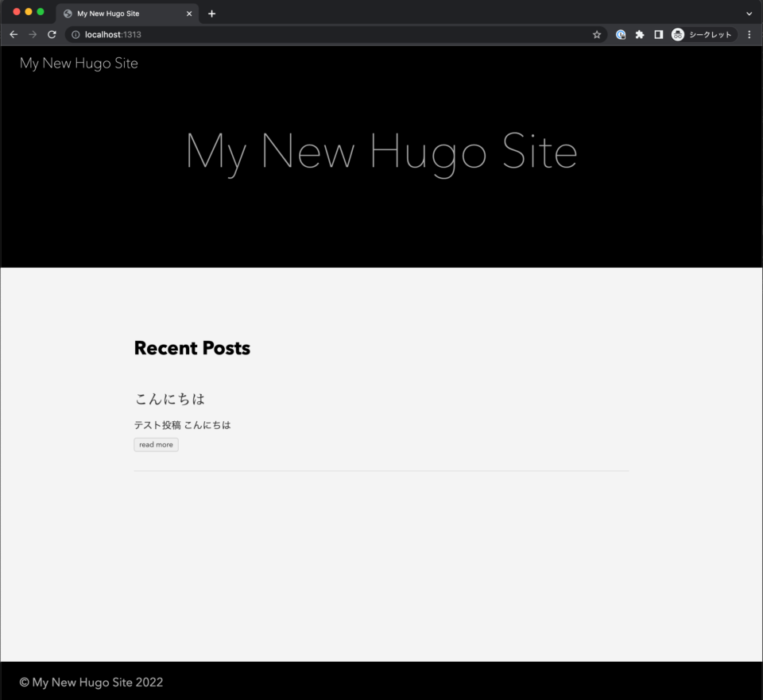
Task: Reload the localhost:1313 page
Action: (x=52, y=34)
